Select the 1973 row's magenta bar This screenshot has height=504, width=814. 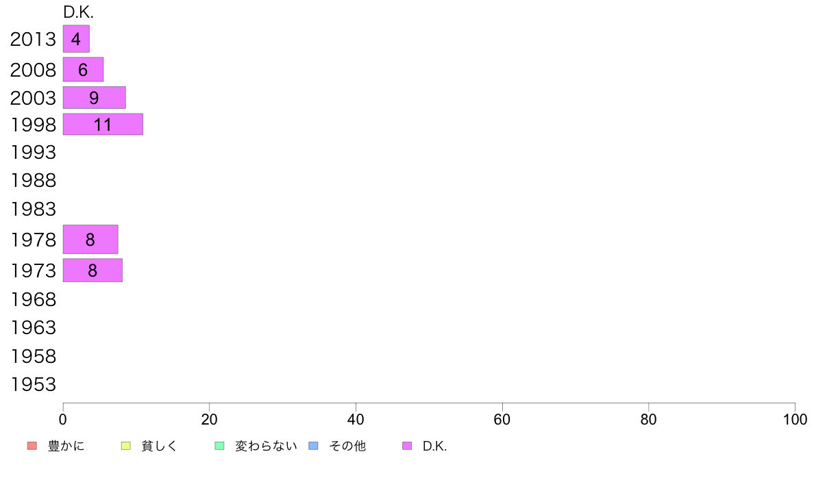click(x=92, y=270)
